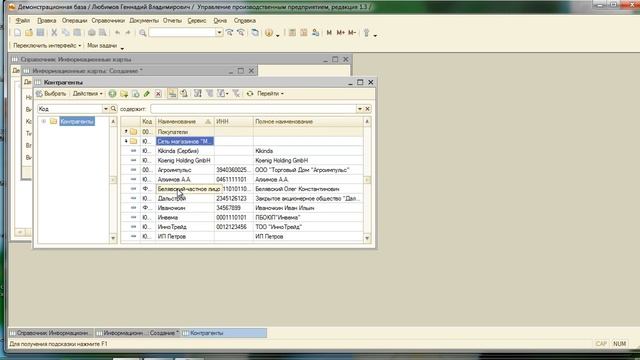Click the Move to group icon
The image size is (640, 360).
184,94
